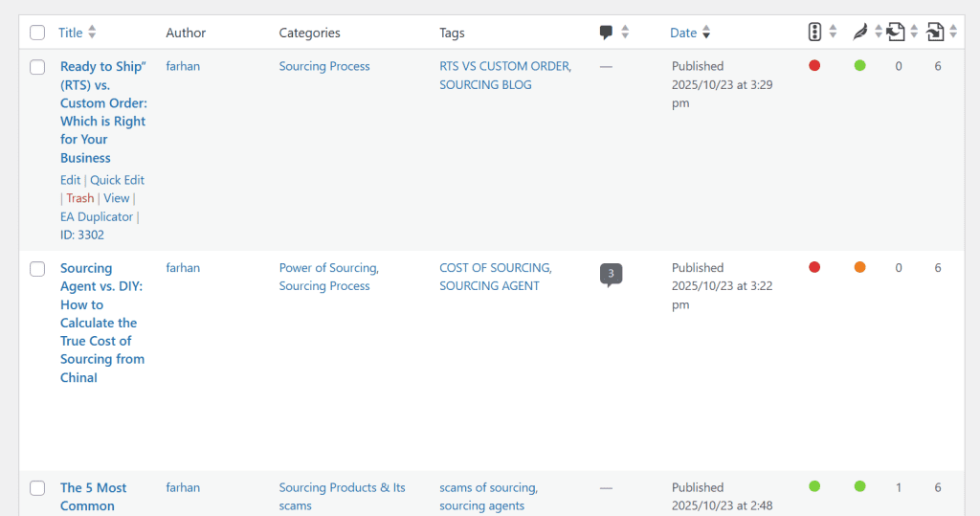Select the Sourcing Agent vs. DIY post checkbox
The width and height of the screenshot is (980, 516).
point(37,269)
